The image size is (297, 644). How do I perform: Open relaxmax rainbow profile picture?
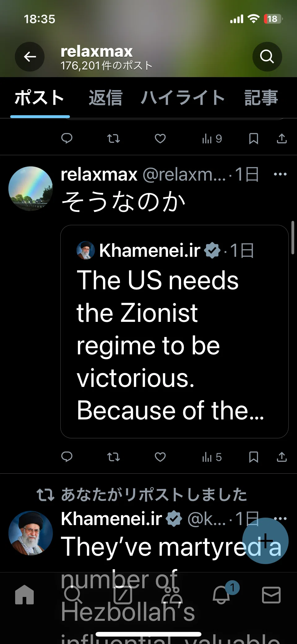31,189
